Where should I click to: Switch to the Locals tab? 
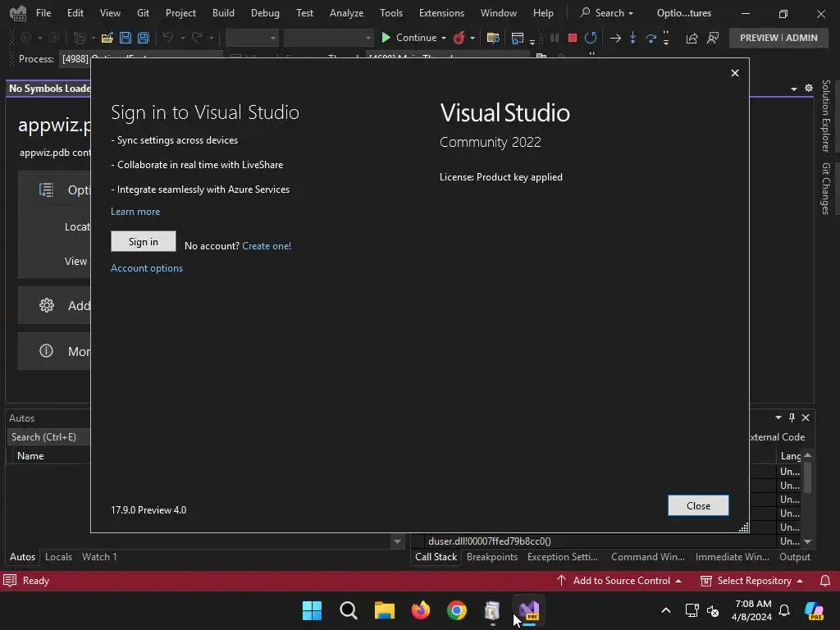pyautogui.click(x=58, y=557)
